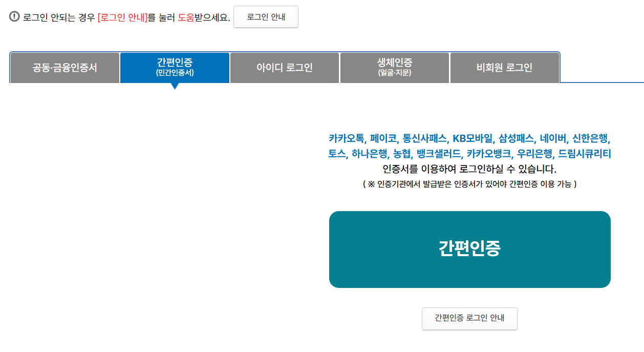Click the red 도움 word
This screenshot has height=352, width=644.
[x=186, y=17]
